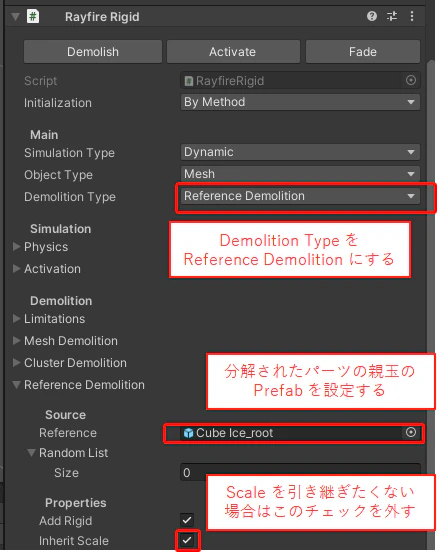Open the Initialization dropdown set to By Method

(x=300, y=102)
